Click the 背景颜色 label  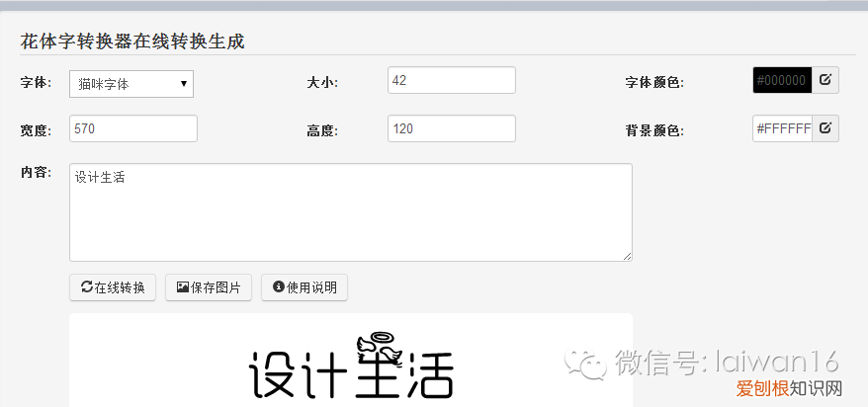click(x=654, y=131)
